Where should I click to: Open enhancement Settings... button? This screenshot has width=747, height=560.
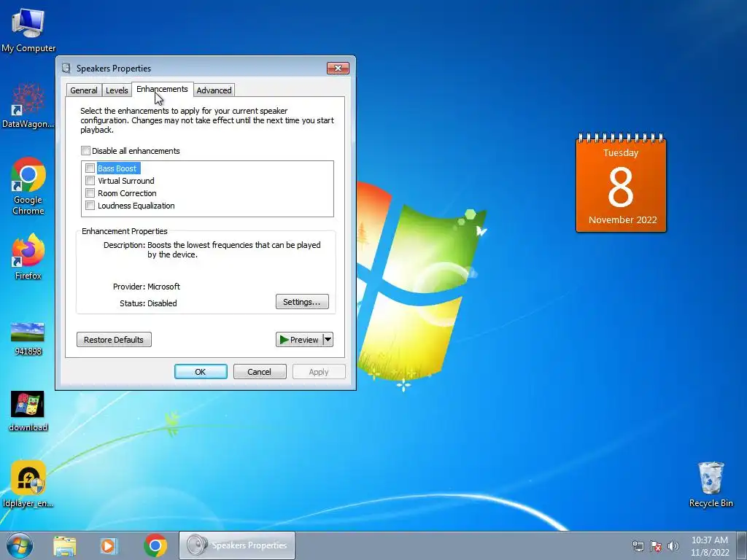coord(302,302)
